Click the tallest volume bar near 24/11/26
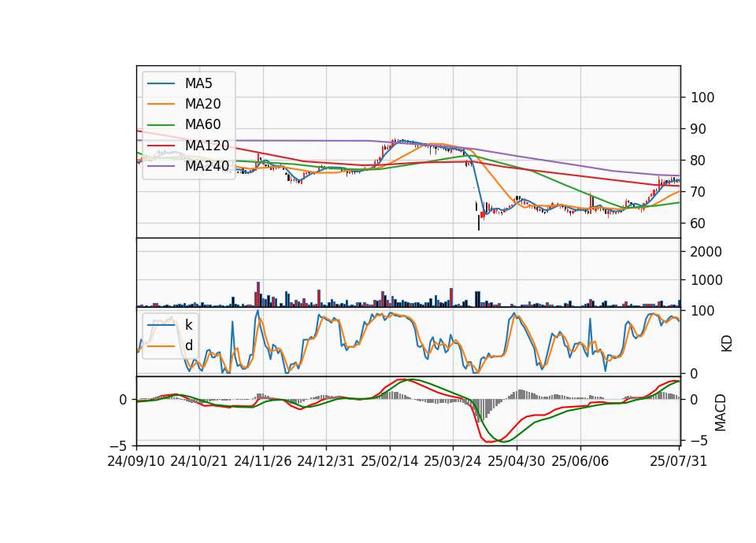756x543 pixels. 258,294
